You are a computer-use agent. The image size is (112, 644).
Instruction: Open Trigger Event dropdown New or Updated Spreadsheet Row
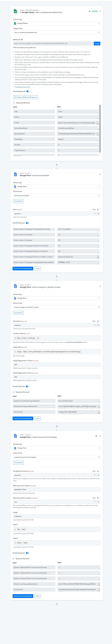pyautogui.click(x=57, y=32)
